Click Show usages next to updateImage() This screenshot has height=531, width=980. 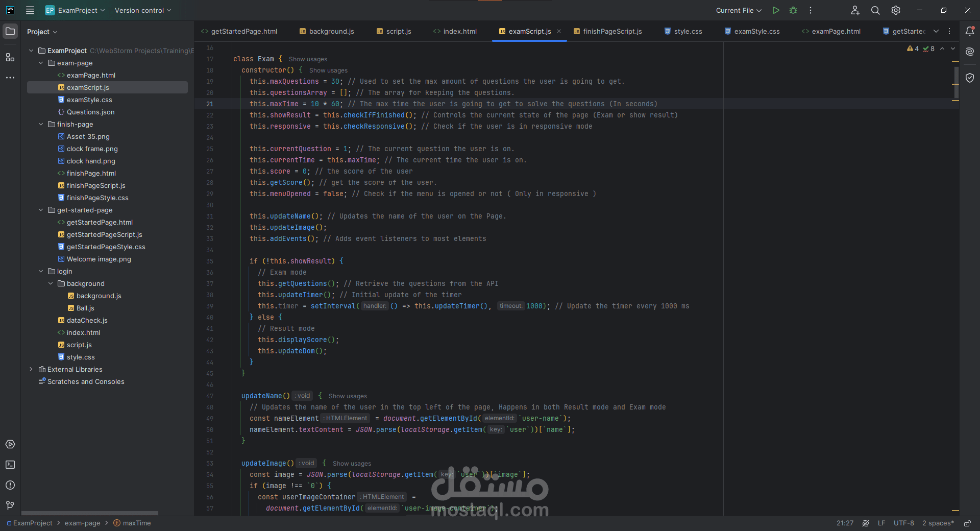[x=352, y=464]
